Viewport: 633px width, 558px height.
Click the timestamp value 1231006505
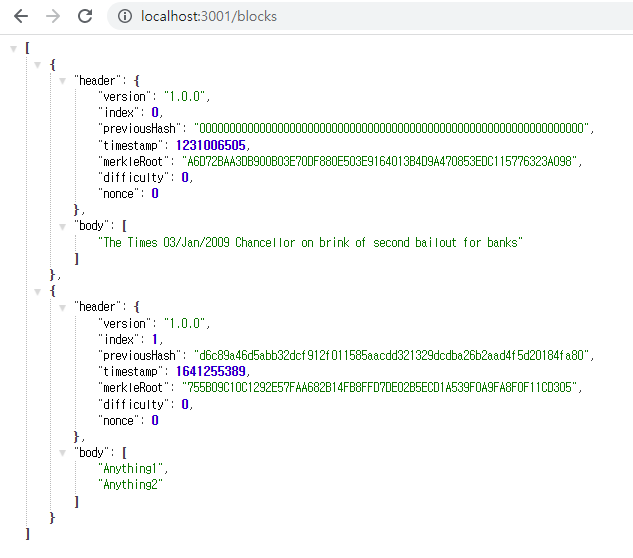tap(212, 145)
